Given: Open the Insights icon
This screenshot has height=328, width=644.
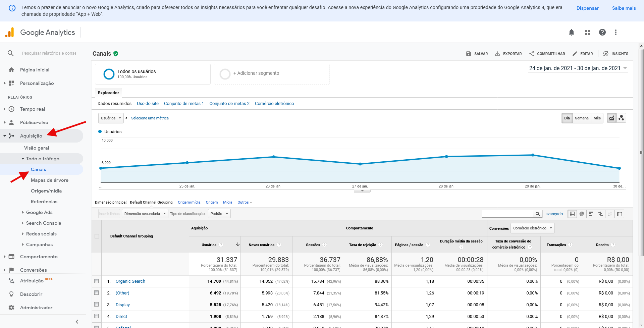Looking at the screenshot, I should (606, 54).
